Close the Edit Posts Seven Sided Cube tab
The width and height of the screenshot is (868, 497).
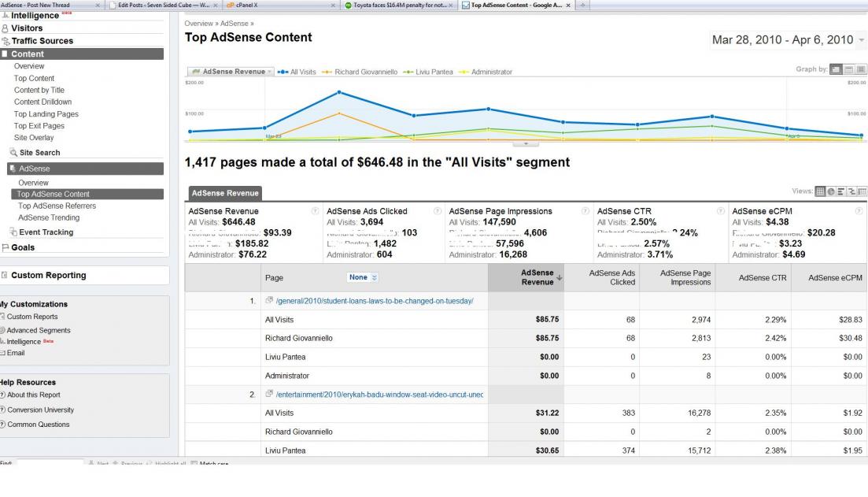click(x=216, y=5)
